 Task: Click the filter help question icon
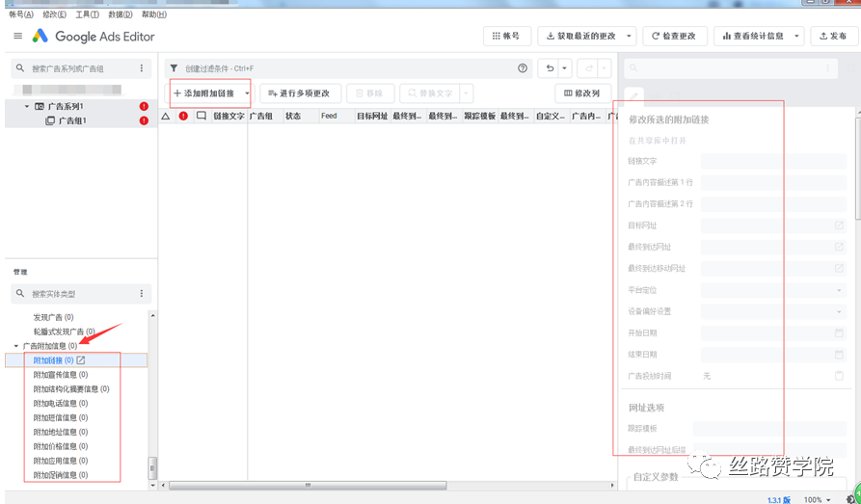click(523, 68)
